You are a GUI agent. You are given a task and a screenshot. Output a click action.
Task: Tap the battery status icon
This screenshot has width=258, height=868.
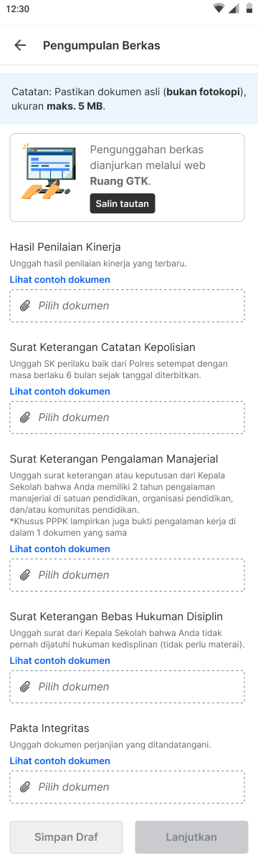click(246, 8)
